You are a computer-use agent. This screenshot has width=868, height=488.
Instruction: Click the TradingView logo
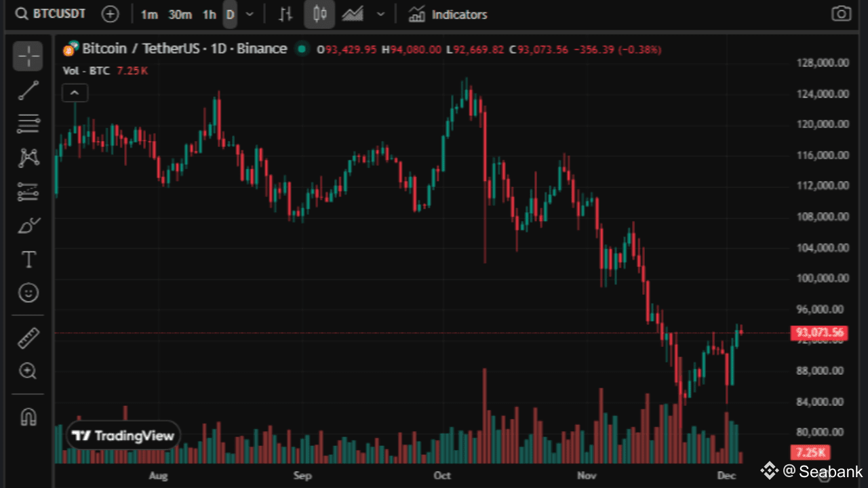coord(123,436)
